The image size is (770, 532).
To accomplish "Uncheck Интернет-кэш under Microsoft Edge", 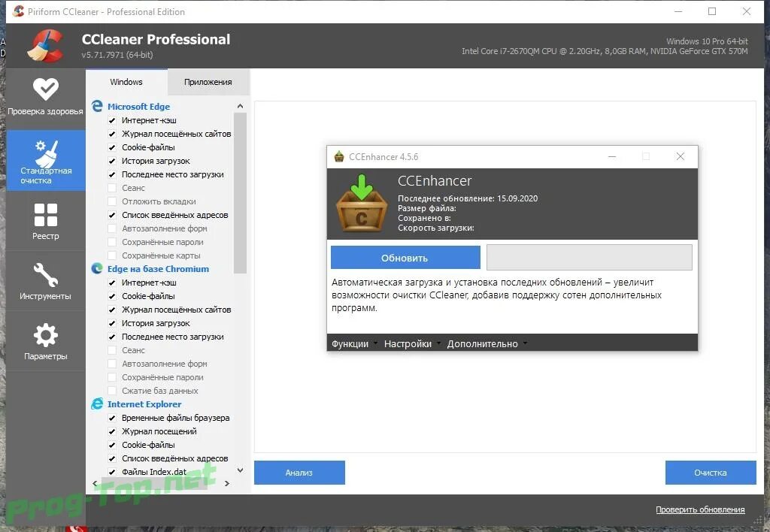I will click(112, 120).
